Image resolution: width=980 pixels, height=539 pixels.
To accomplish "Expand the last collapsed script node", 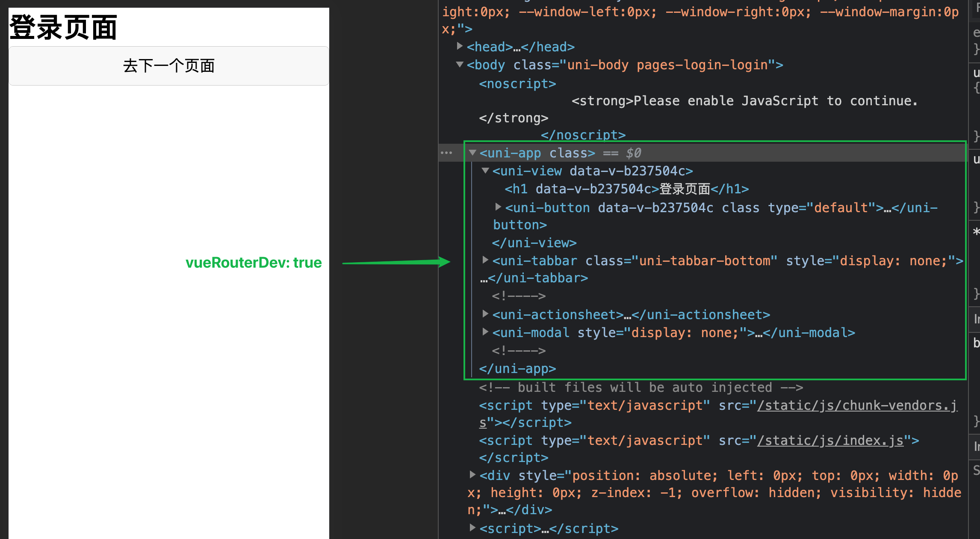I will tap(472, 528).
